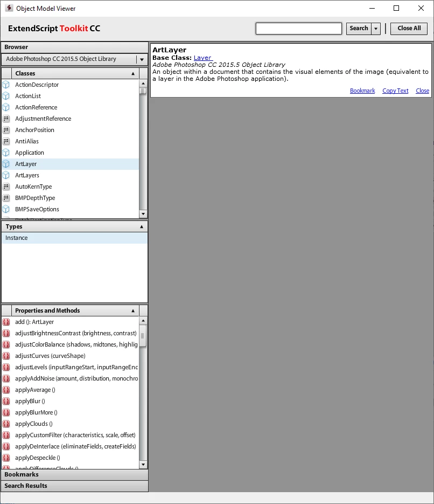Open the Layer base class link
Viewport: 434px width, 504px height.
(x=203, y=58)
